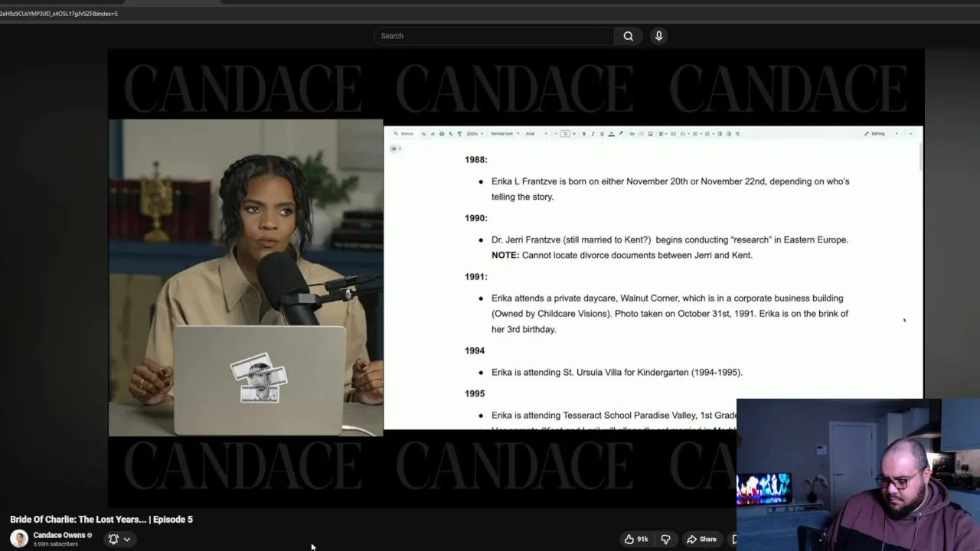Viewport: 980px width, 551px height.
Task: Click the clear formatting icon
Action: [x=737, y=134]
